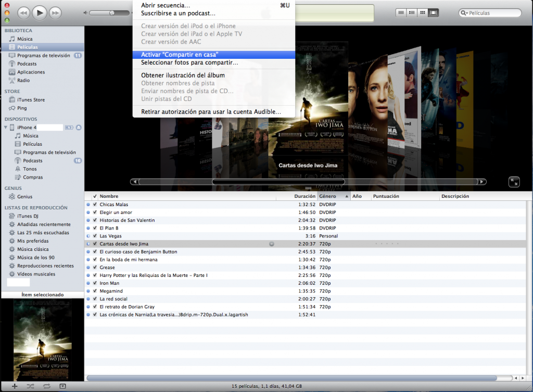Click the add playlist plus button
Image resolution: width=533 pixels, height=392 pixels.
[x=14, y=386]
